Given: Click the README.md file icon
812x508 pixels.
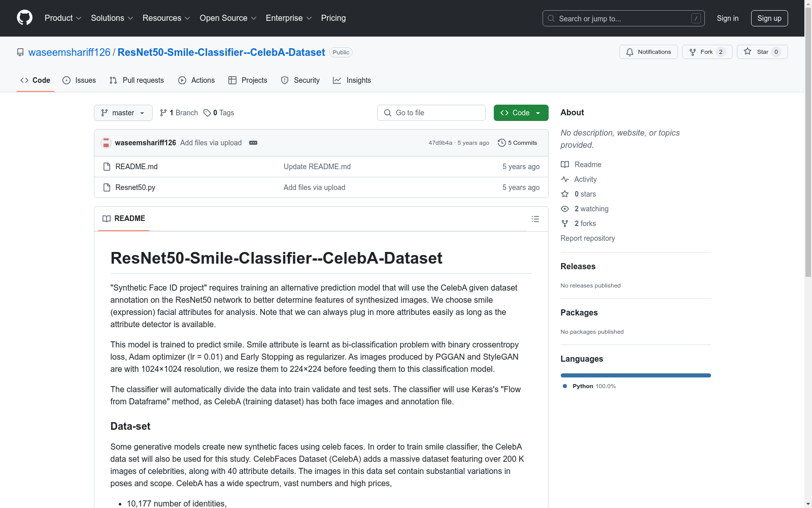Looking at the screenshot, I should [107, 167].
